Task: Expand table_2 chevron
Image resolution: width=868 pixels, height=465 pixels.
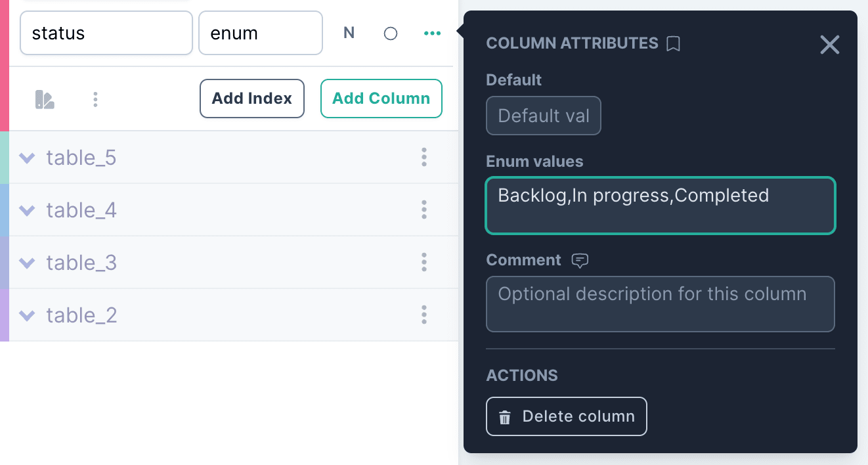Action: pyautogui.click(x=27, y=315)
